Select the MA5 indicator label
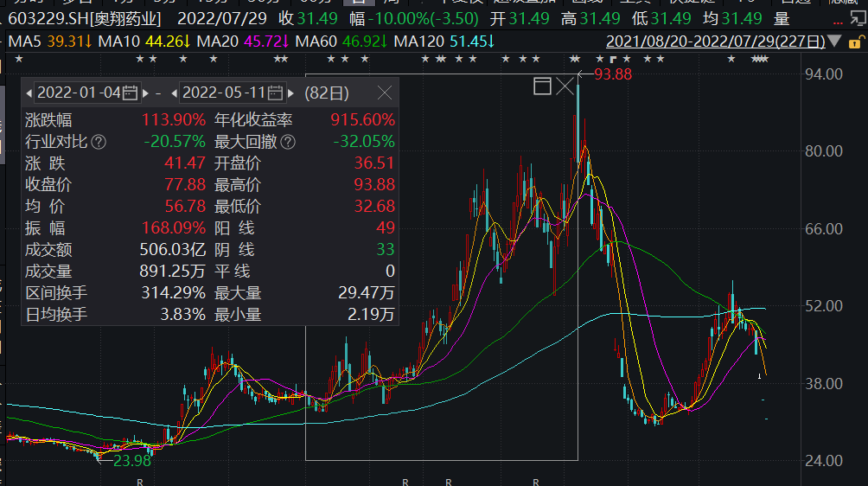 coord(25,42)
